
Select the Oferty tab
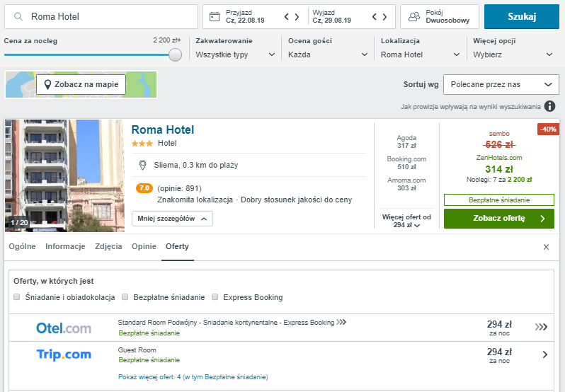pos(177,246)
